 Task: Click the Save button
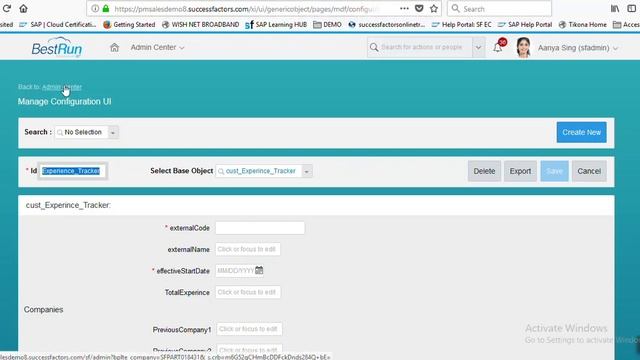554,171
